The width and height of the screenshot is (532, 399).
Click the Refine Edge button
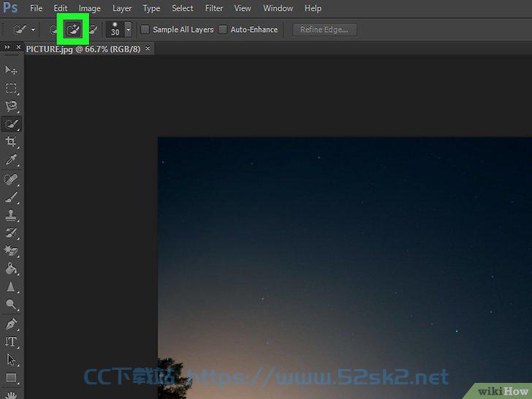click(x=324, y=30)
